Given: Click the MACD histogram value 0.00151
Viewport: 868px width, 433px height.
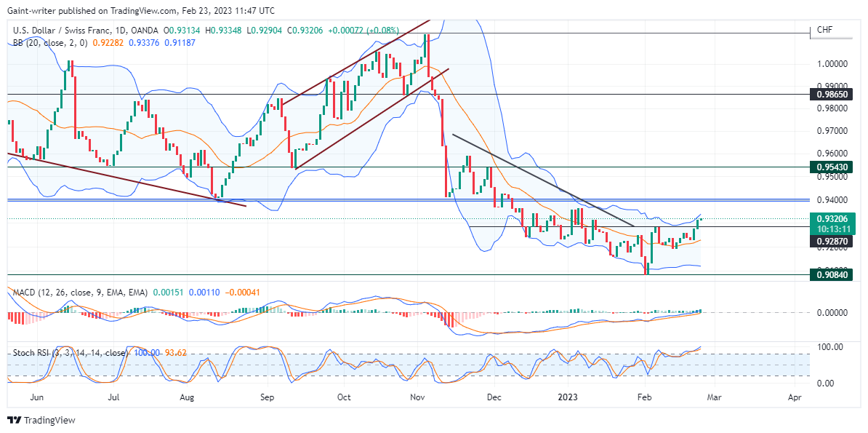Looking at the screenshot, I should pos(168,292).
